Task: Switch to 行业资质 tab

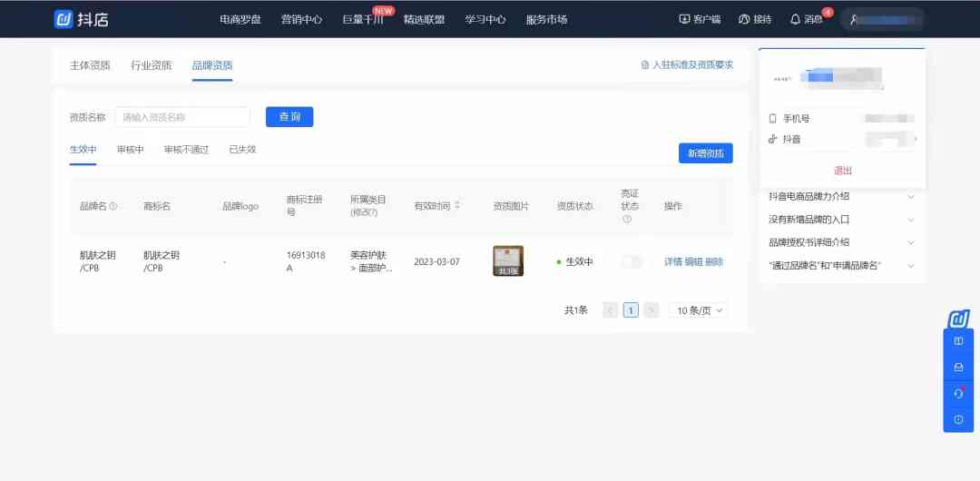Action: click(151, 65)
